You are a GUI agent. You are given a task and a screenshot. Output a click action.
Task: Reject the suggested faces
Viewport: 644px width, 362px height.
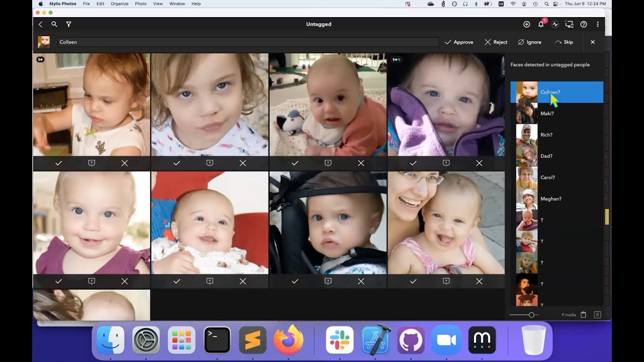click(x=496, y=42)
